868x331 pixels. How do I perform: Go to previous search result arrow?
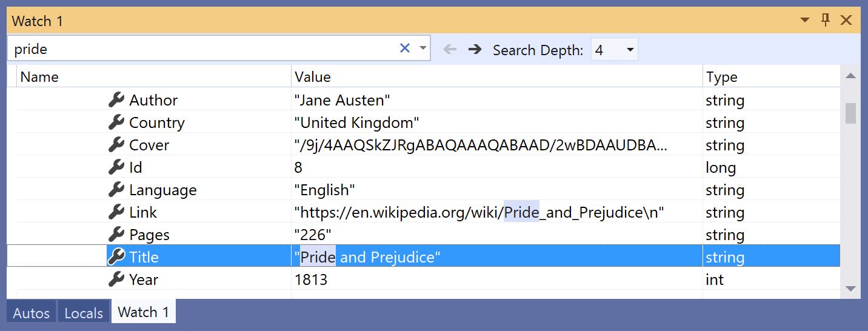coord(450,49)
